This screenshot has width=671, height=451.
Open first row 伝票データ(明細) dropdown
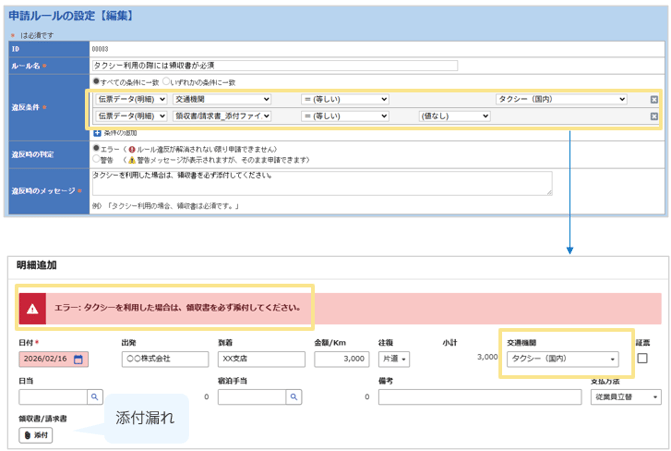[131, 99]
